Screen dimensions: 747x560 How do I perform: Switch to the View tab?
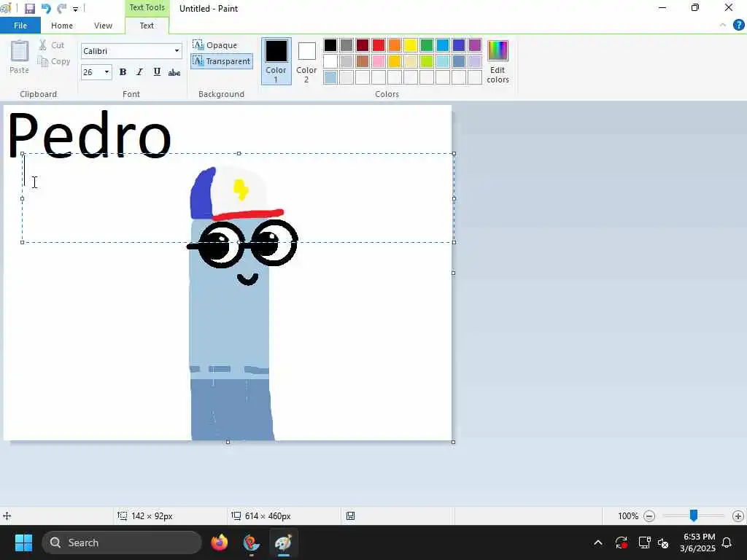103,26
